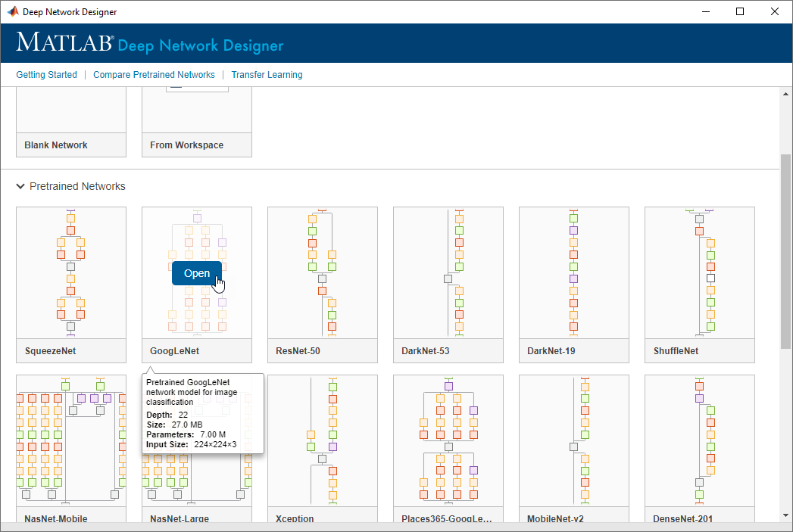This screenshot has height=532, width=793.
Task: Open Compare Pretrained Networks link
Action: coord(154,75)
